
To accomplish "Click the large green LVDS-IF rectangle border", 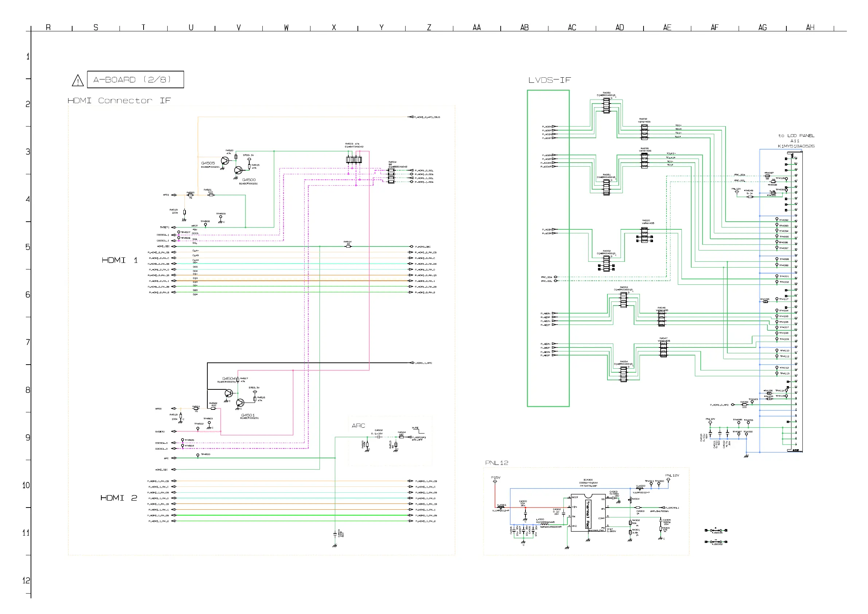I will tap(528, 246).
